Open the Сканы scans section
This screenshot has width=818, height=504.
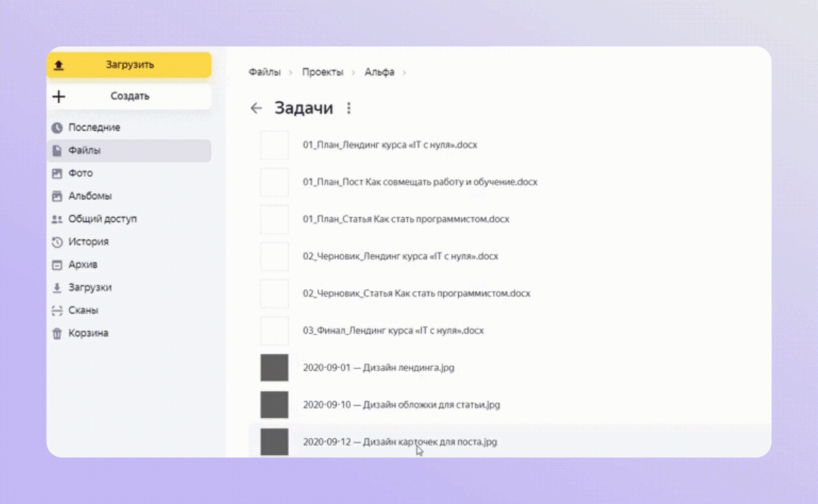58,310
